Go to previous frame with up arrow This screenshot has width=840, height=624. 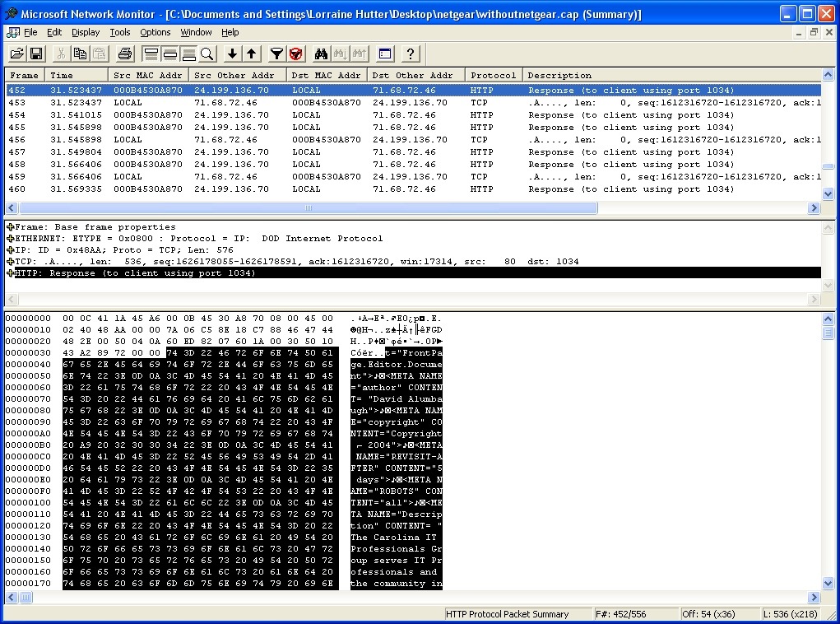251,54
